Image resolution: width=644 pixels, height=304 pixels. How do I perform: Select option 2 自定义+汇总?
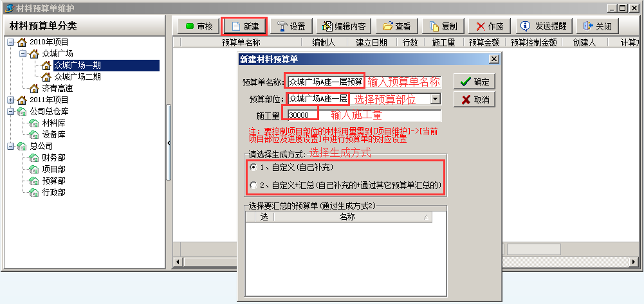click(x=254, y=186)
